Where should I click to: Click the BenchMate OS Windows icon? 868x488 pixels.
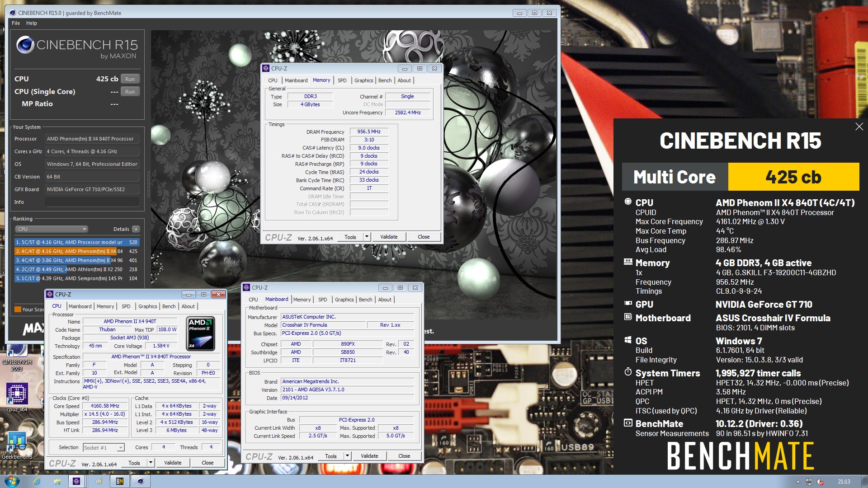point(628,340)
